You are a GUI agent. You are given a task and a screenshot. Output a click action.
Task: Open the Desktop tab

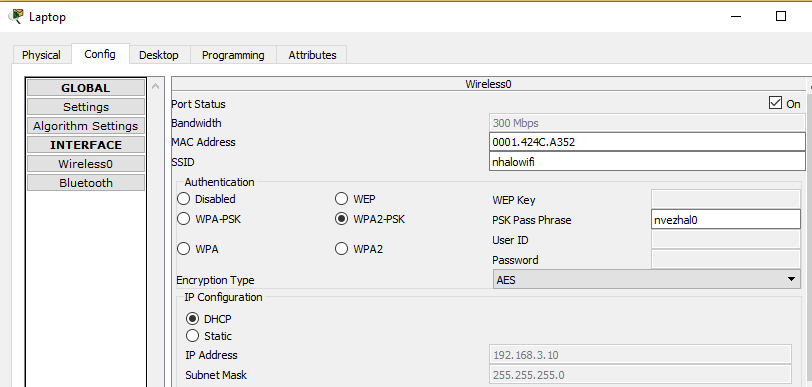click(x=159, y=55)
